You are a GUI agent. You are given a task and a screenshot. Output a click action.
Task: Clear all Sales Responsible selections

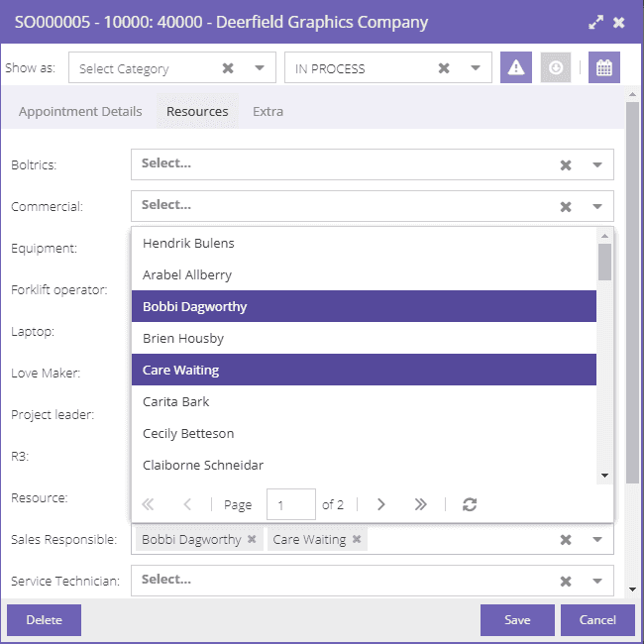pos(566,540)
